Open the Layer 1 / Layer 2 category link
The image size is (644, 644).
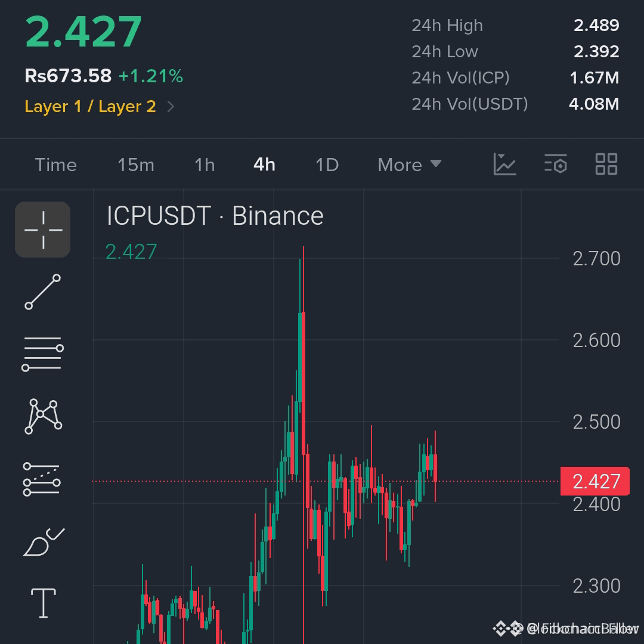[91, 106]
